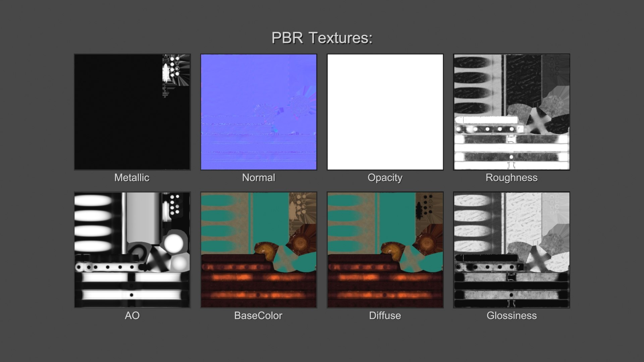Viewport: 644px width, 362px height.
Task: Select the Normal map thumbnail
Action: click(x=259, y=112)
